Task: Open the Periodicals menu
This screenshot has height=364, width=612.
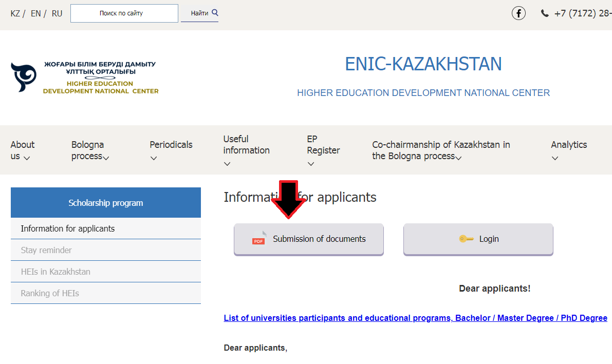Action: (171, 150)
